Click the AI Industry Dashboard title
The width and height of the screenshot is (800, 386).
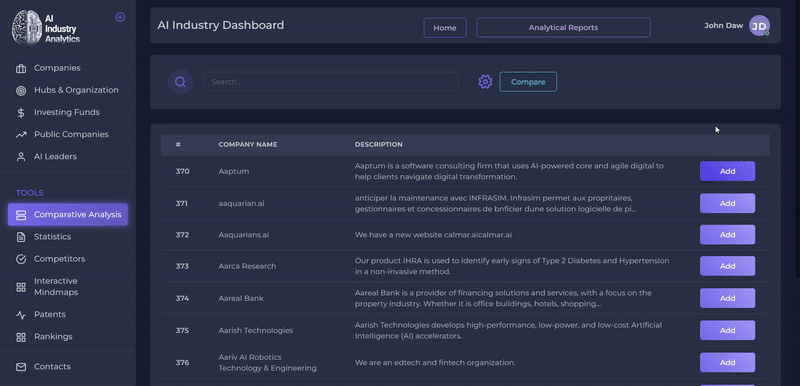click(220, 25)
